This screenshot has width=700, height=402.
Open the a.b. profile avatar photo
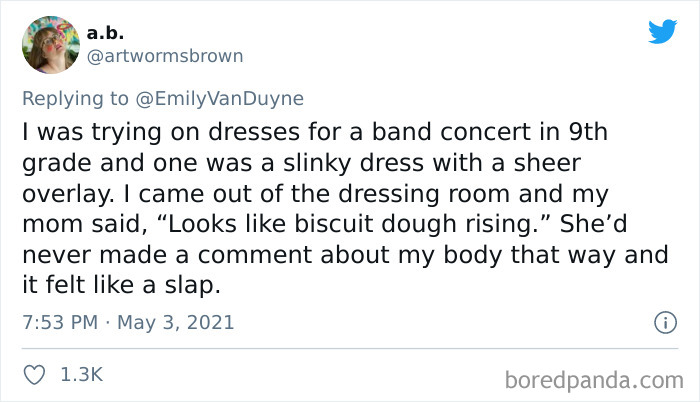[x=51, y=45]
